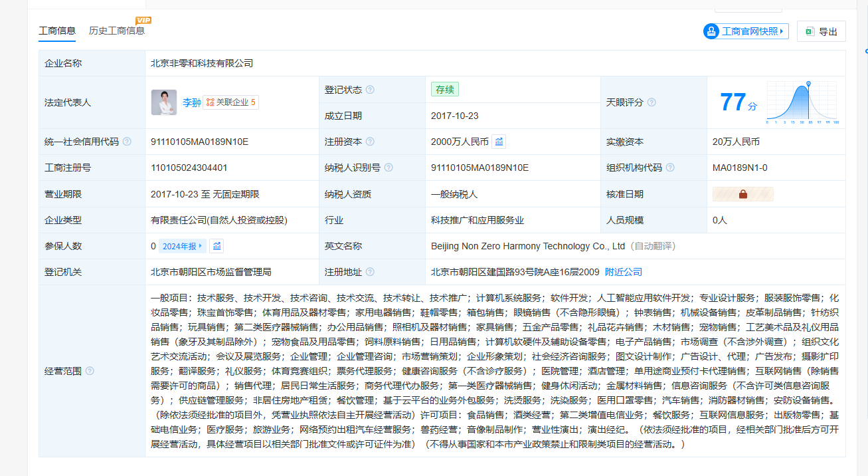Open the 工商官网快照 snapshot dropdown
The height and width of the screenshot is (476, 868).
(746, 31)
